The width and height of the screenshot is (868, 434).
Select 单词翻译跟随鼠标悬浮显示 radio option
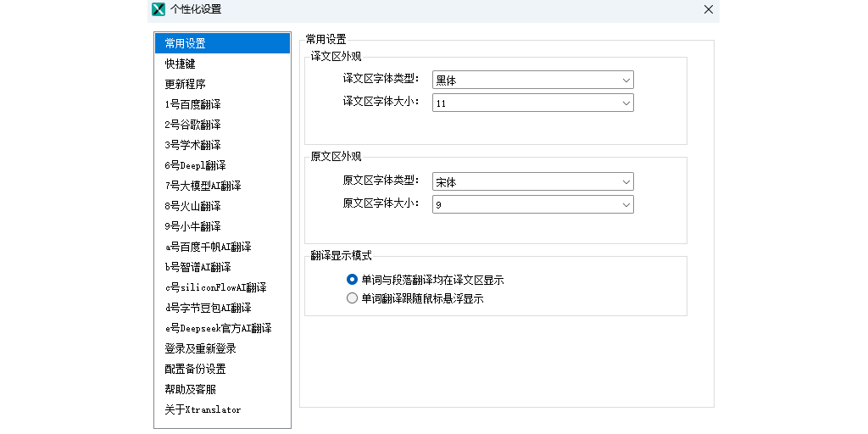click(353, 298)
